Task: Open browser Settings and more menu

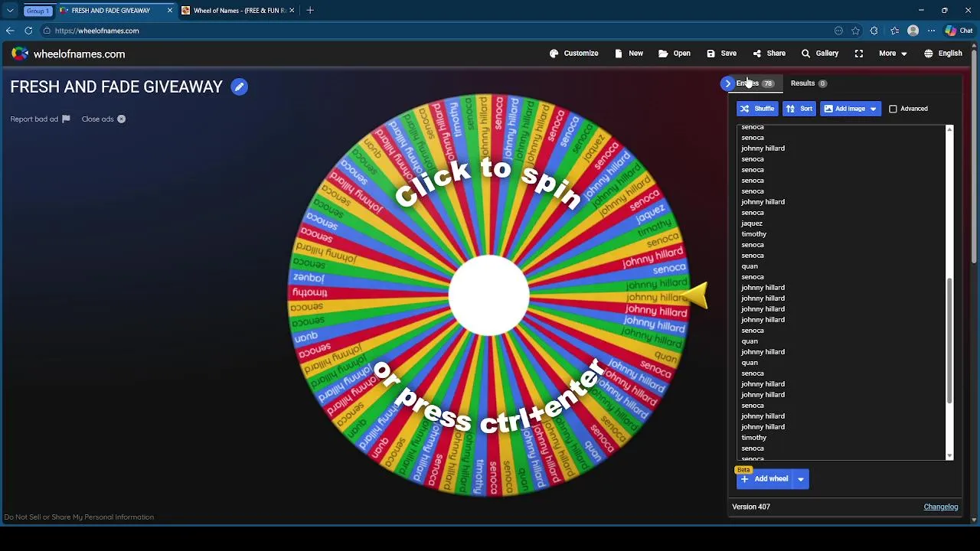Action: click(x=931, y=31)
